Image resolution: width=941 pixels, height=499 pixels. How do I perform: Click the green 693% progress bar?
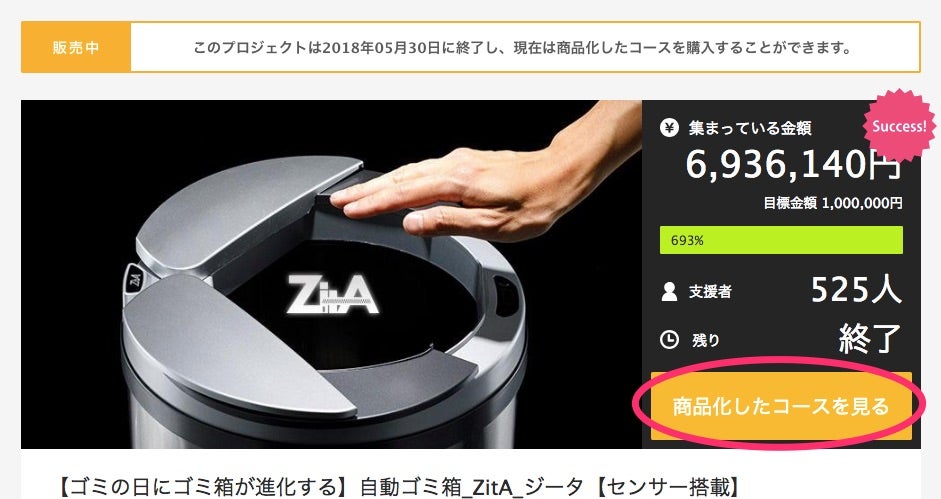click(x=781, y=240)
